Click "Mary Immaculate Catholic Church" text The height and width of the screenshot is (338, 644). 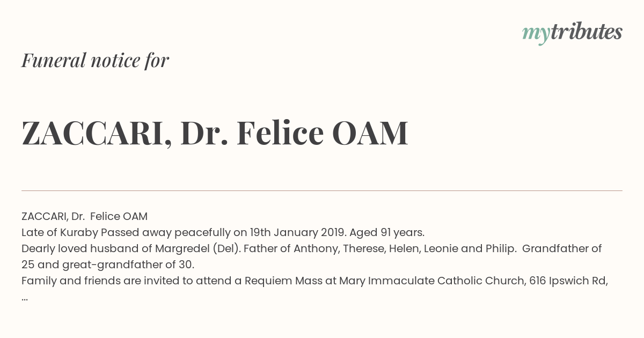431,281
